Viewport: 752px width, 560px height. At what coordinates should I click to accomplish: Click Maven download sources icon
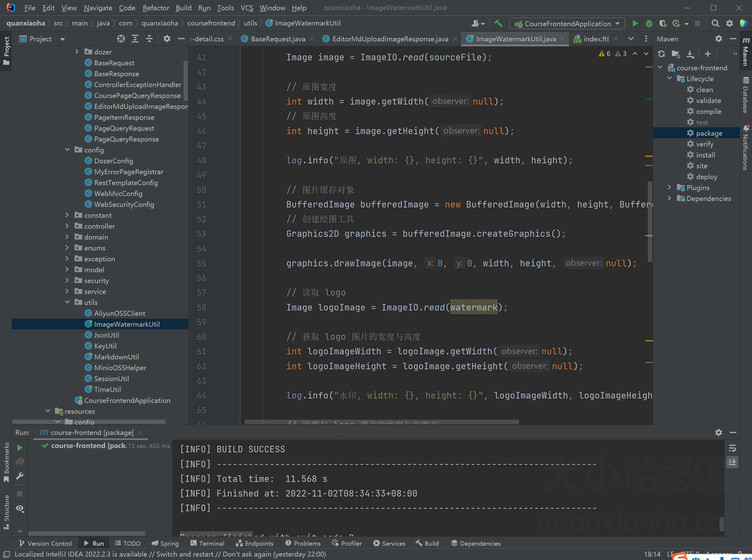(690, 54)
